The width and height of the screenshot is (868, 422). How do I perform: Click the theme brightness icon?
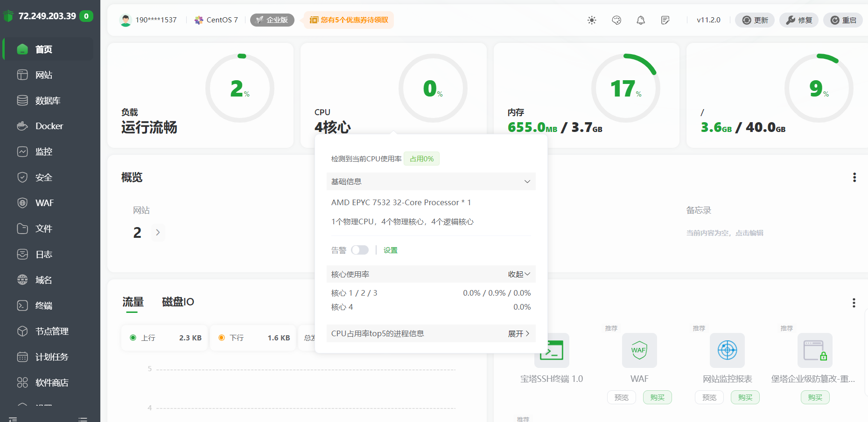click(x=592, y=20)
